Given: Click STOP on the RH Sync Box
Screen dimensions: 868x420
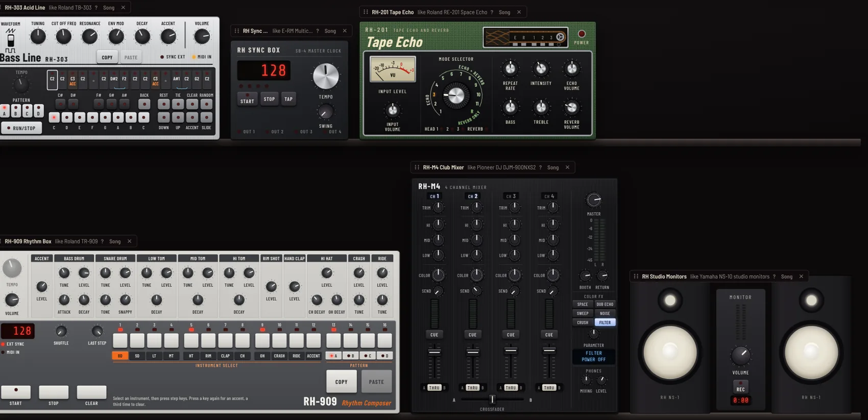Looking at the screenshot, I should [269, 99].
